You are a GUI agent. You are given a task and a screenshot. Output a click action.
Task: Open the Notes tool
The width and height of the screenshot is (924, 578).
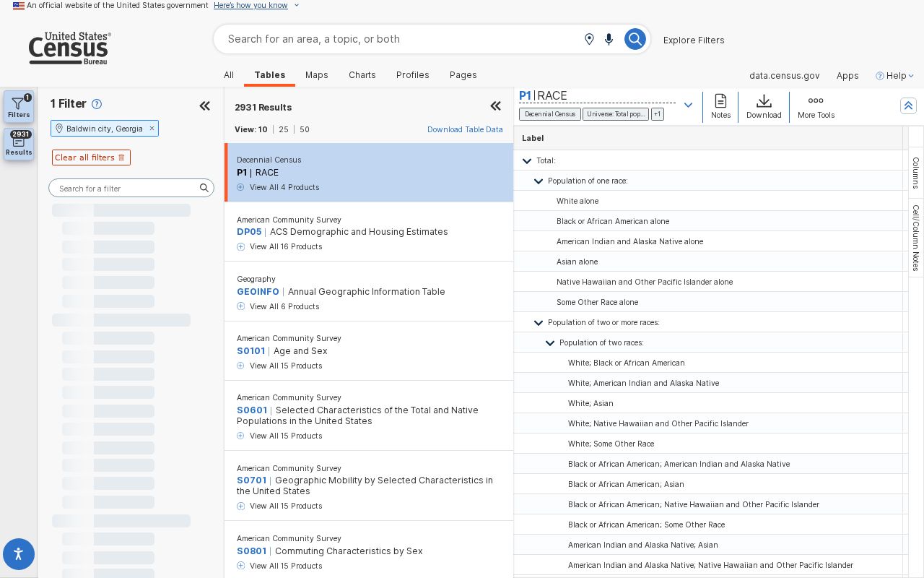(x=720, y=106)
